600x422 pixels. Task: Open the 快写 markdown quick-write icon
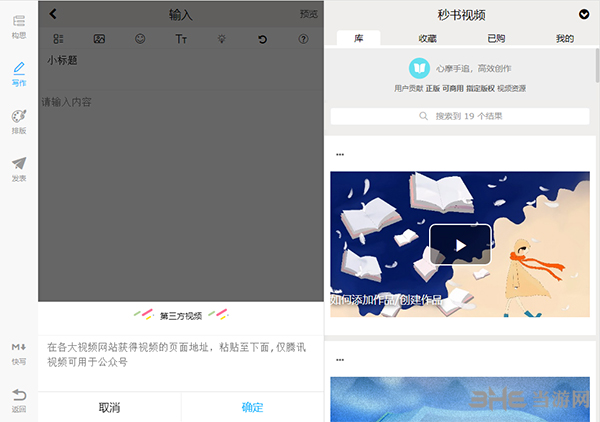tap(18, 350)
